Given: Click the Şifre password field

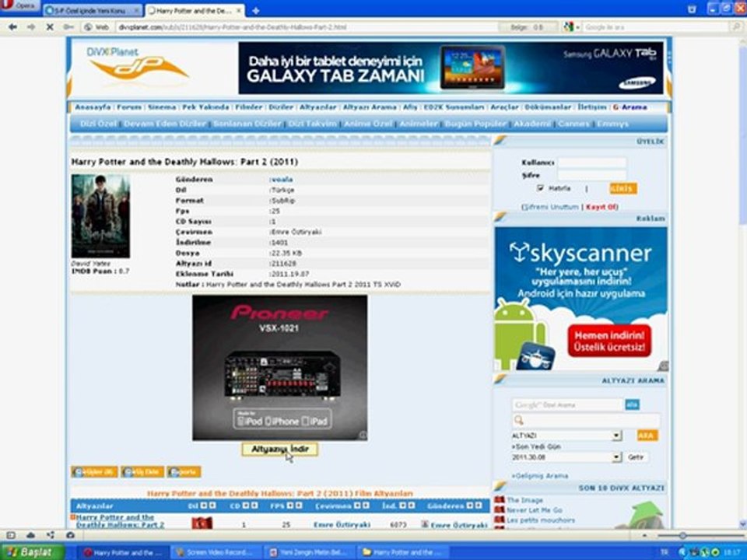Looking at the screenshot, I should point(592,175).
